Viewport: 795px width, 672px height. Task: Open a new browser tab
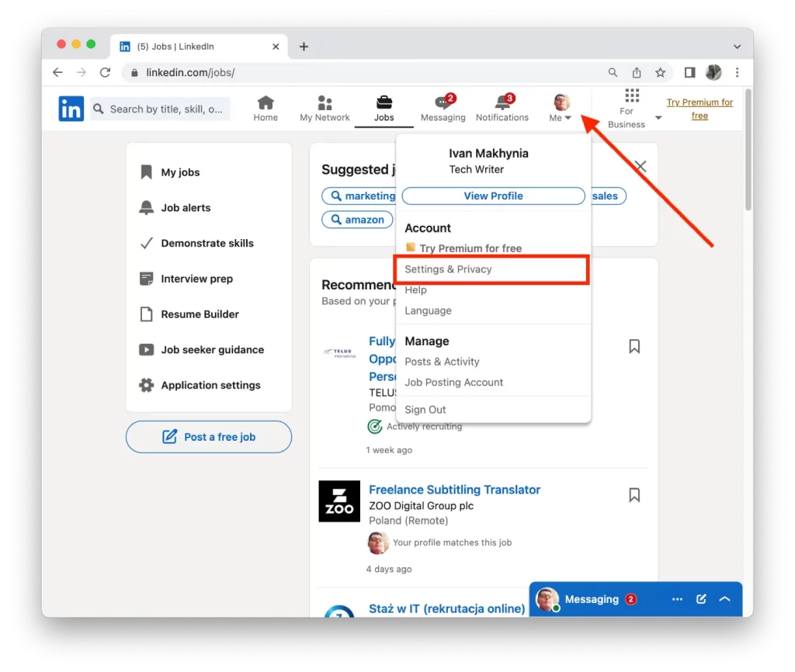[304, 47]
